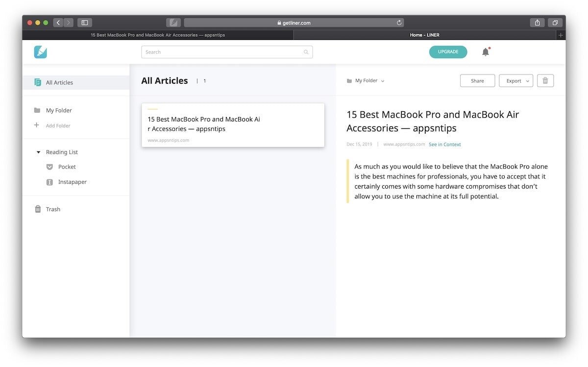Select the MacBook accessories article card
The height and width of the screenshot is (367, 588).
pos(233,124)
